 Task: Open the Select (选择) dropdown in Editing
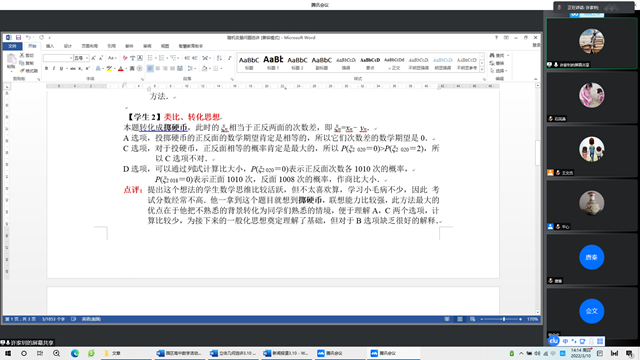[499, 71]
